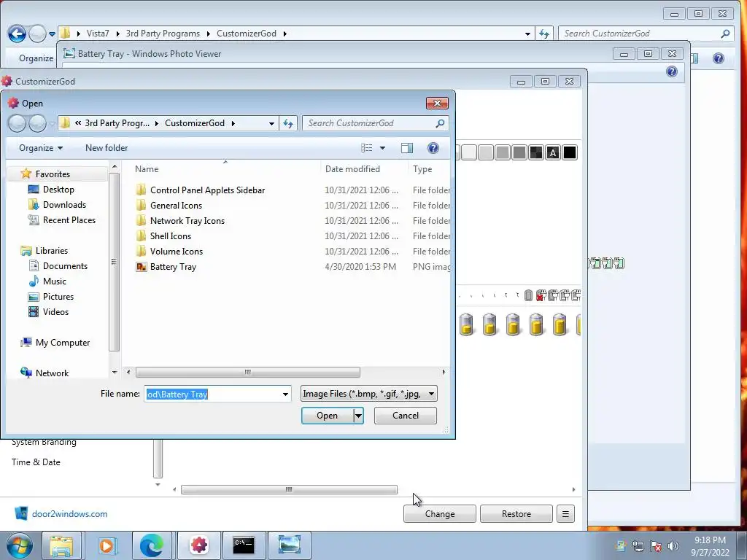Pick the swatch labeled A in CustomizerGod

click(553, 152)
